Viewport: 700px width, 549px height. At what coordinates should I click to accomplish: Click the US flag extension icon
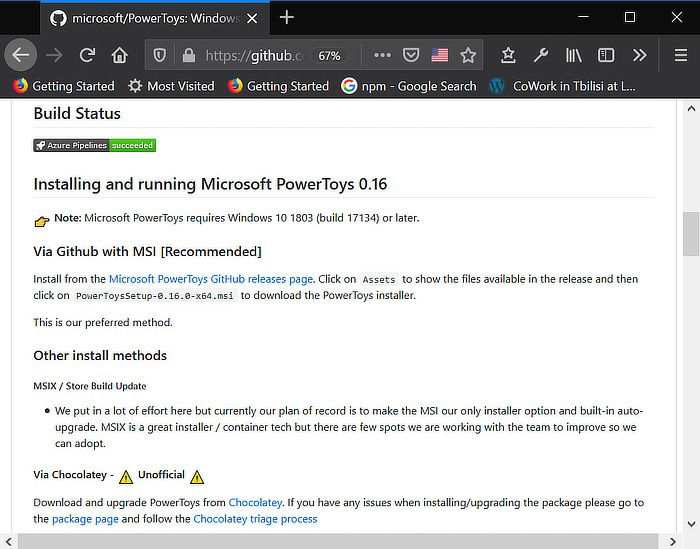point(440,55)
